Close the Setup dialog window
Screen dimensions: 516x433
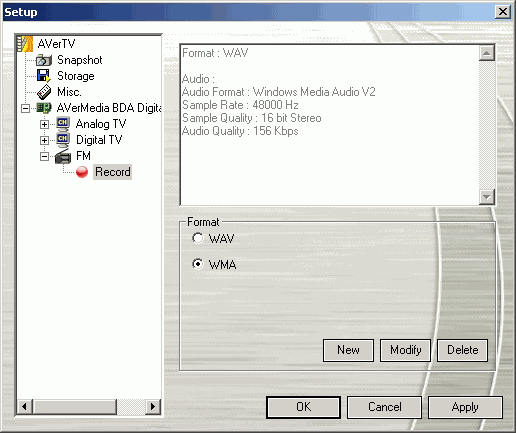coord(503,12)
